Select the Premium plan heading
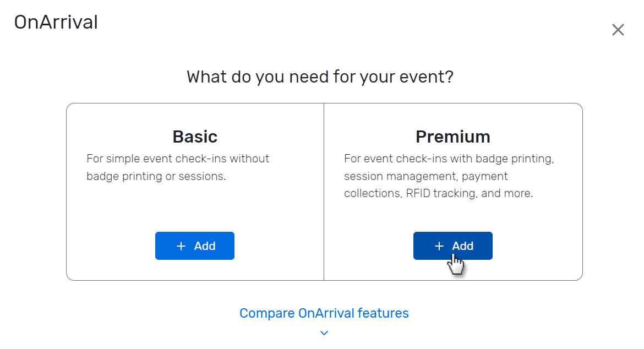644x349 pixels. pos(452,136)
